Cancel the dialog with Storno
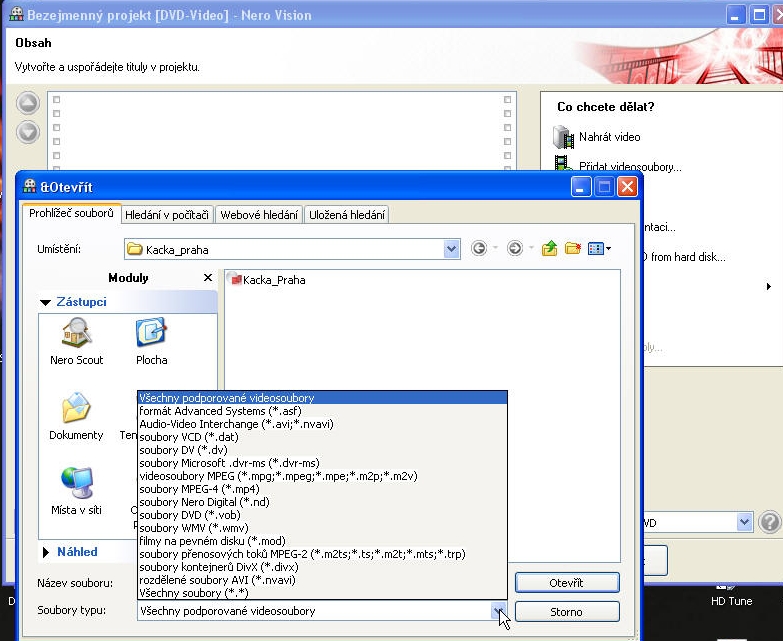Screen dimensions: 783x641 pos(567,611)
